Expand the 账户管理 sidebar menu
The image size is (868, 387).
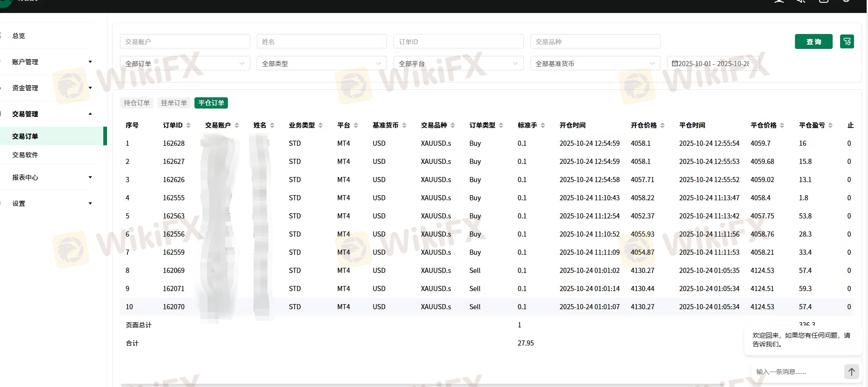point(51,62)
